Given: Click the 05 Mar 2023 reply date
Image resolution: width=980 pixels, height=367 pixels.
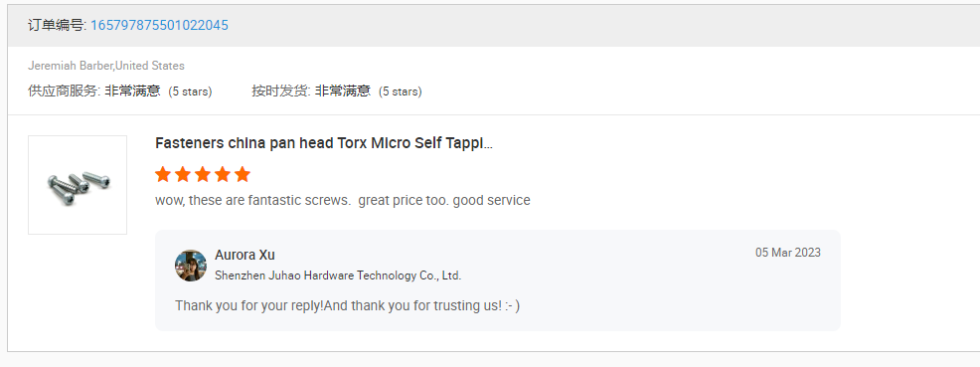Looking at the screenshot, I should [x=788, y=253].
